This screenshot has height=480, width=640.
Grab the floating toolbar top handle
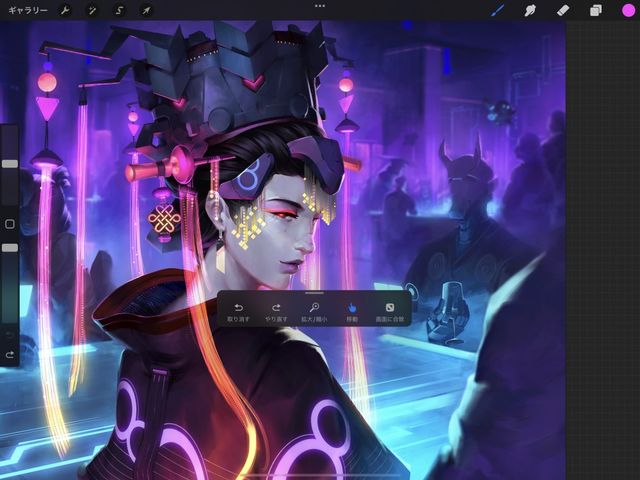pyautogui.click(x=314, y=293)
